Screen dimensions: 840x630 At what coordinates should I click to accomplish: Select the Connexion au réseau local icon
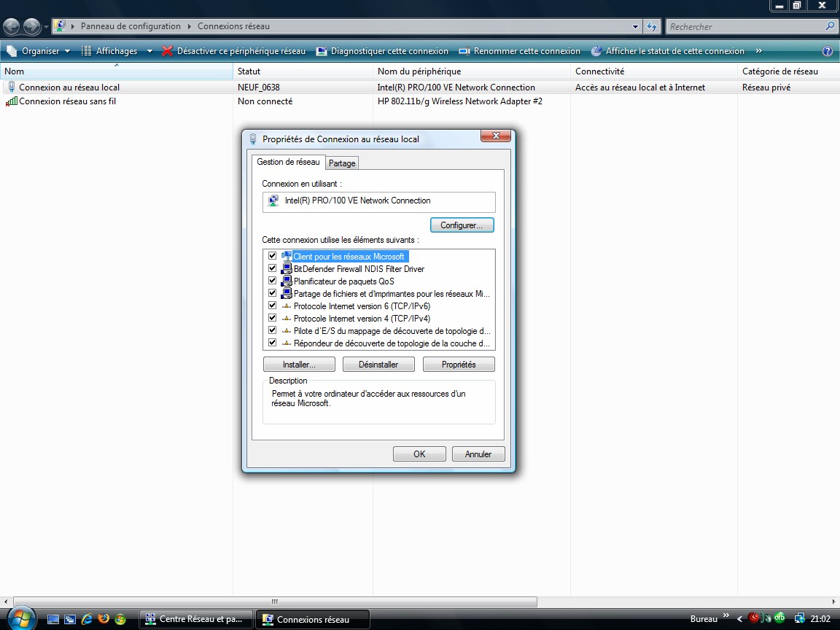click(x=11, y=87)
